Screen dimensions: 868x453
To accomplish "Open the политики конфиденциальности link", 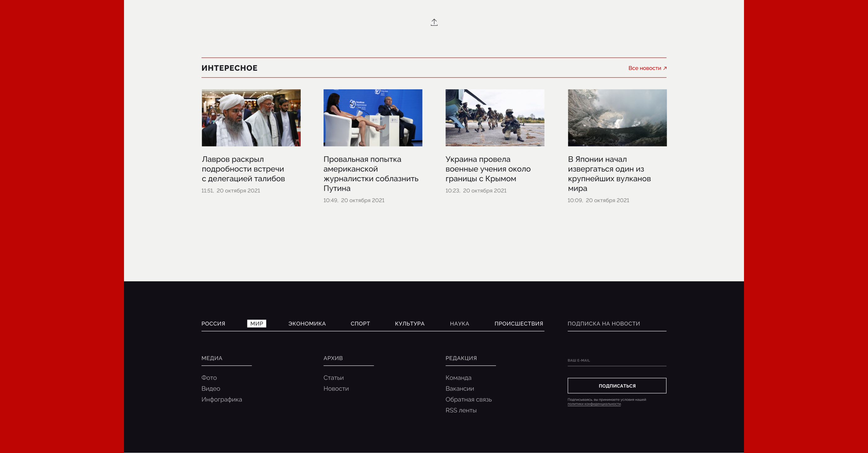I will click(x=594, y=404).
